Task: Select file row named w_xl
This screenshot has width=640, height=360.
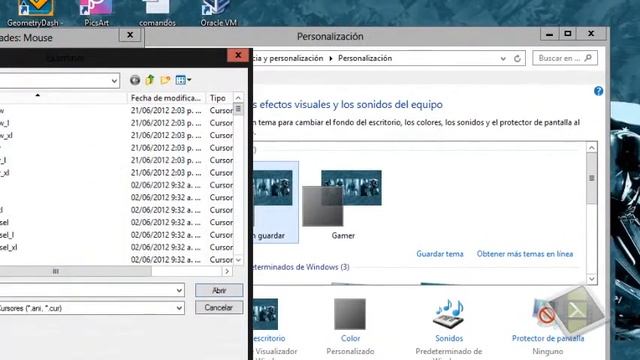Action: point(116,135)
